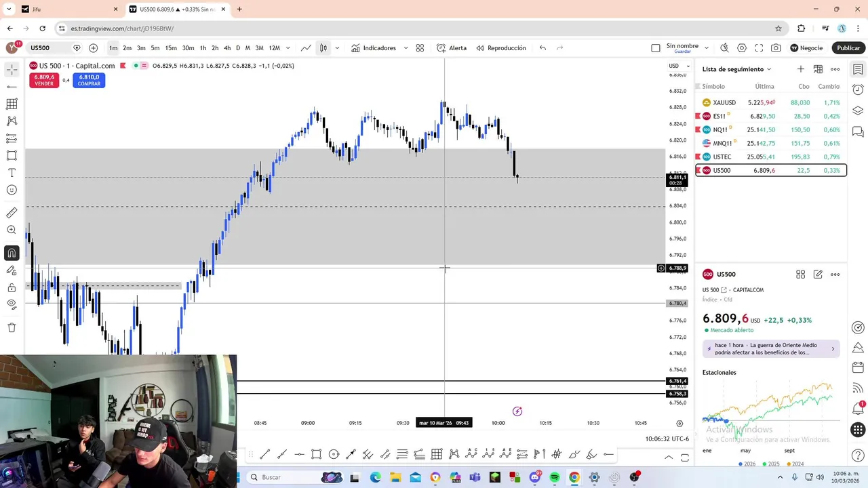Screen dimensions: 868x488
Task: Select the USTEC watchlist row
Action: click(771, 157)
